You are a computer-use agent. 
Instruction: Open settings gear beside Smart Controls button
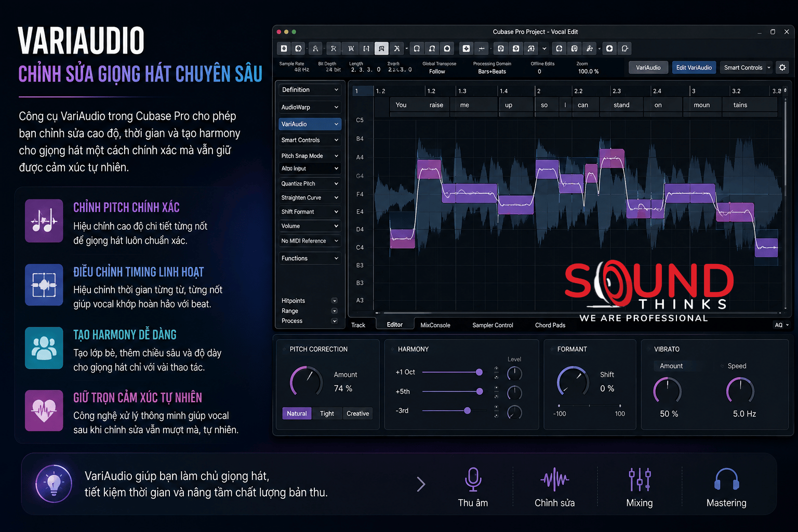[782, 68]
